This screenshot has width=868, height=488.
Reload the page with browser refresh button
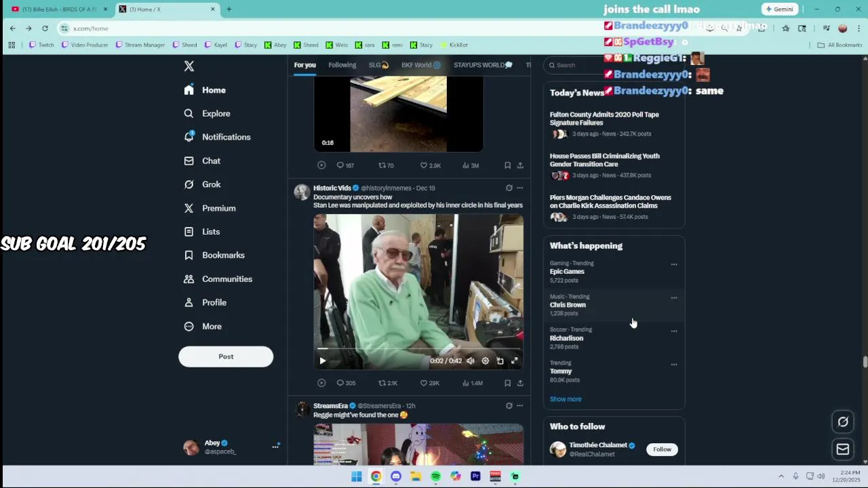click(x=45, y=28)
